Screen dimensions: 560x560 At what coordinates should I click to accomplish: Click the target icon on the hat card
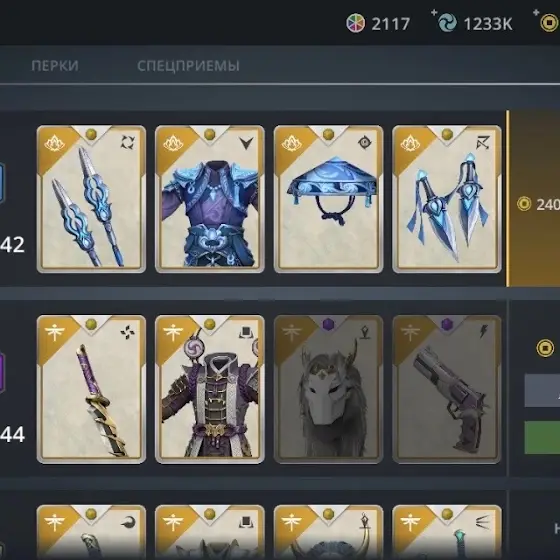pyautogui.click(x=365, y=142)
